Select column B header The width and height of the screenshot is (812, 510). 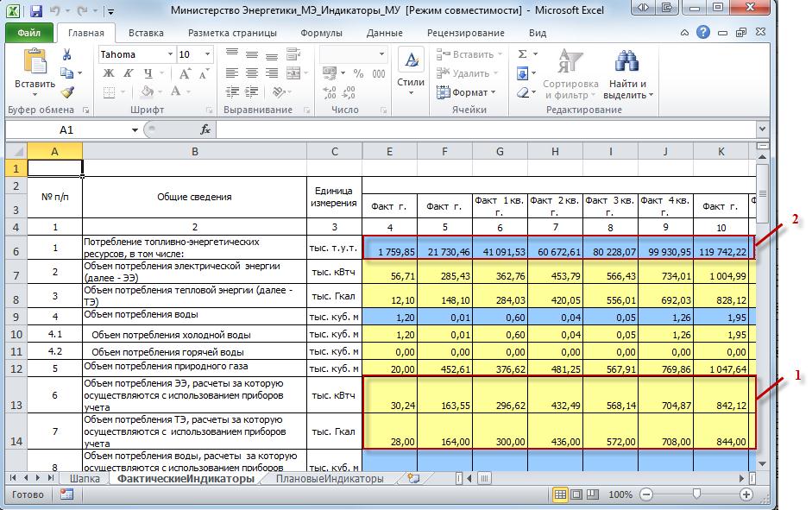[x=195, y=151]
